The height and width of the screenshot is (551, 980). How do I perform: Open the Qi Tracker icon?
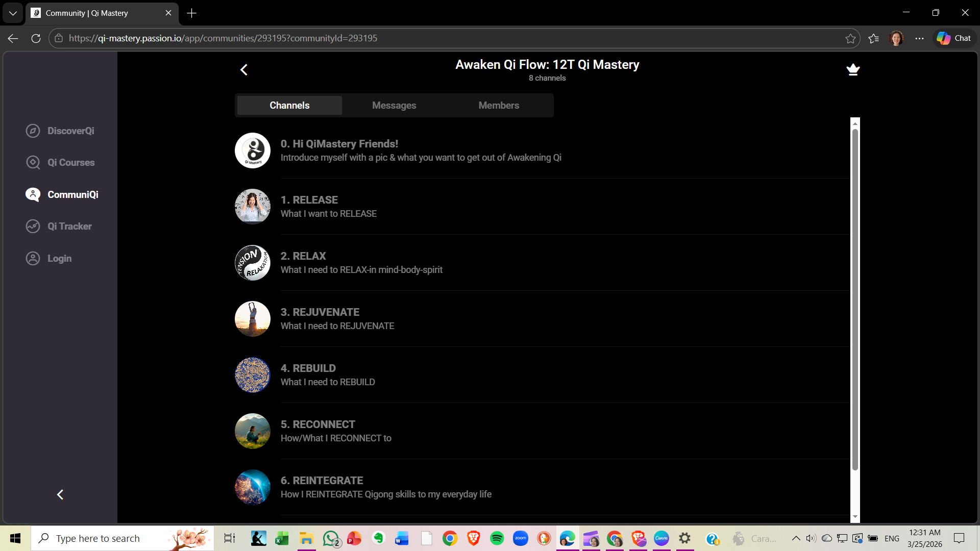click(x=33, y=226)
